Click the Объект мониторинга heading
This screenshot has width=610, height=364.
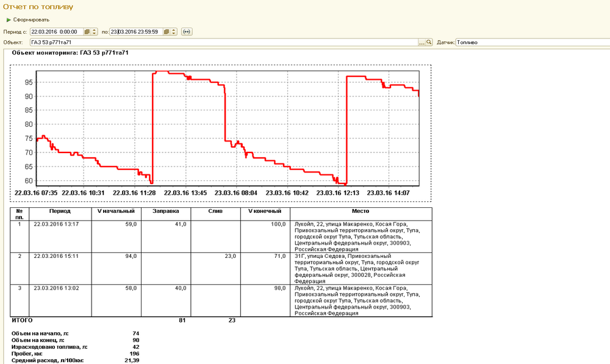tap(70, 52)
